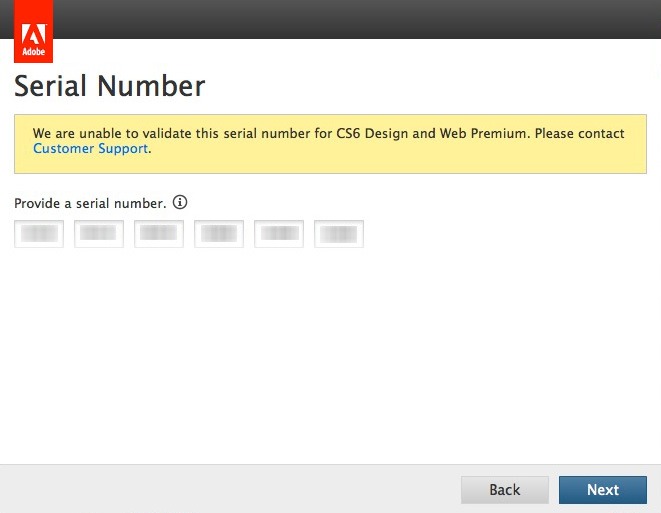Click the info icon beside the serial number label

pyautogui.click(x=180, y=202)
